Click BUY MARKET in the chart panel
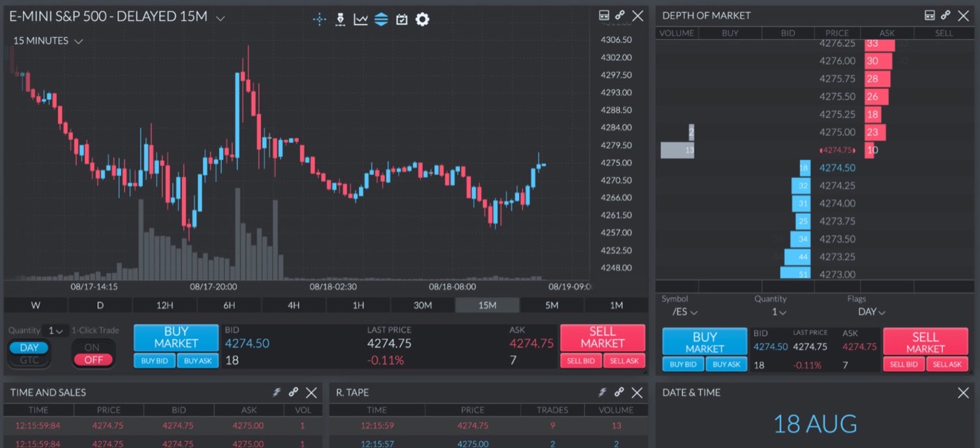The height and width of the screenshot is (448, 980). click(176, 337)
